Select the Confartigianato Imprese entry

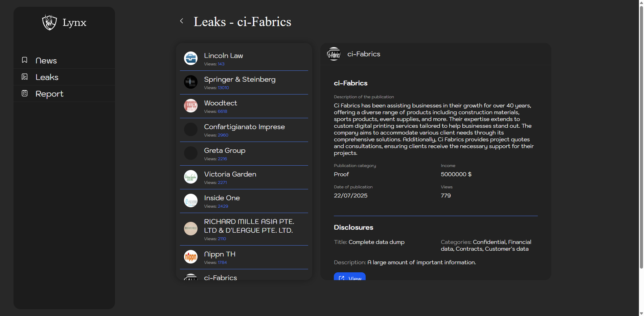(x=244, y=127)
